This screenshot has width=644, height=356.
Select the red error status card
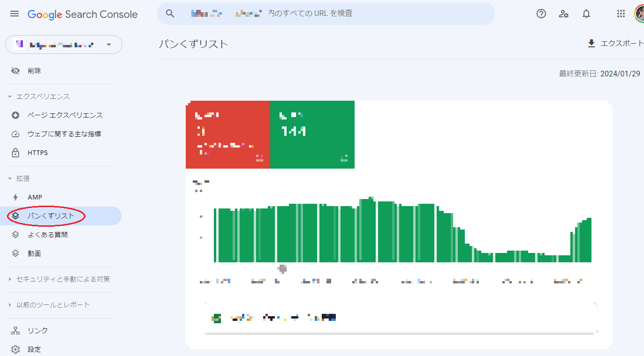pyautogui.click(x=228, y=134)
